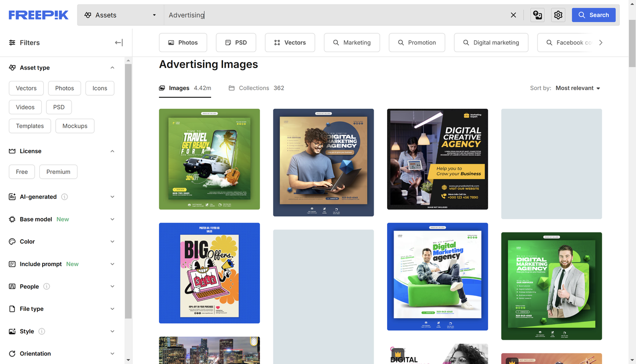Click the blue Search button
636x364 pixels.
[x=593, y=15]
